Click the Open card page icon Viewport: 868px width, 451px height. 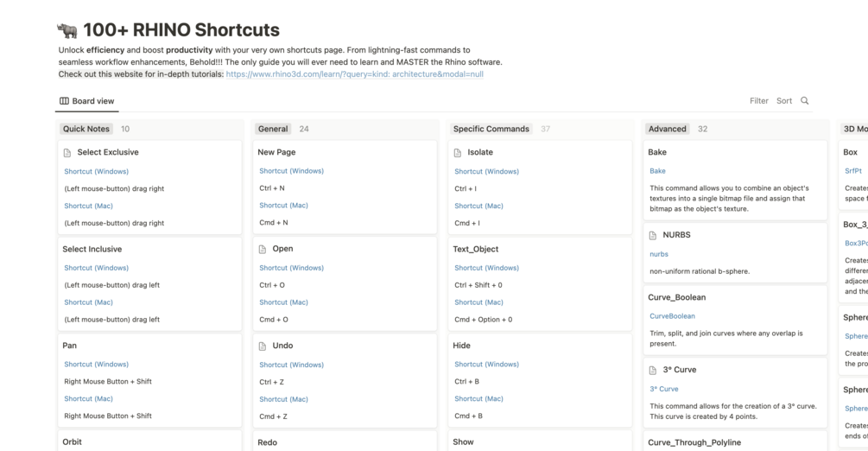pos(263,249)
